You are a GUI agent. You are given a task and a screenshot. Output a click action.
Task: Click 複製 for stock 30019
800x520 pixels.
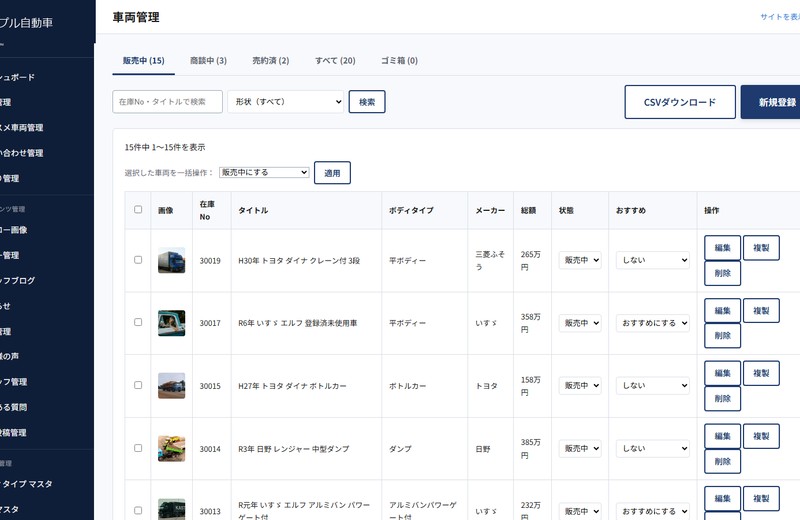[761, 247]
